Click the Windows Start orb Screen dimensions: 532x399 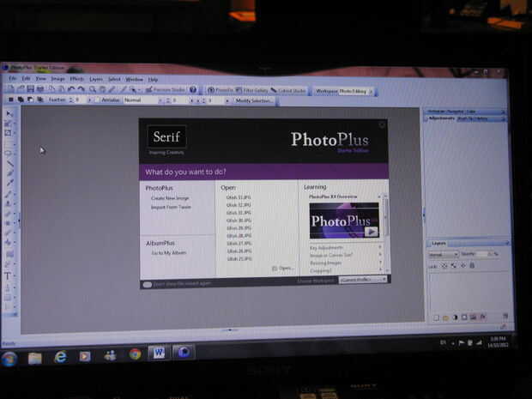(9, 359)
